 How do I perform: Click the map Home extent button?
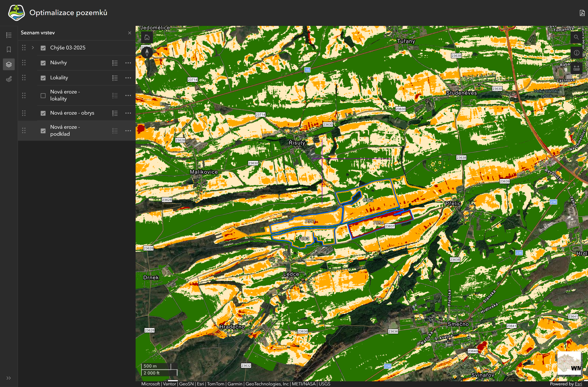147,37
